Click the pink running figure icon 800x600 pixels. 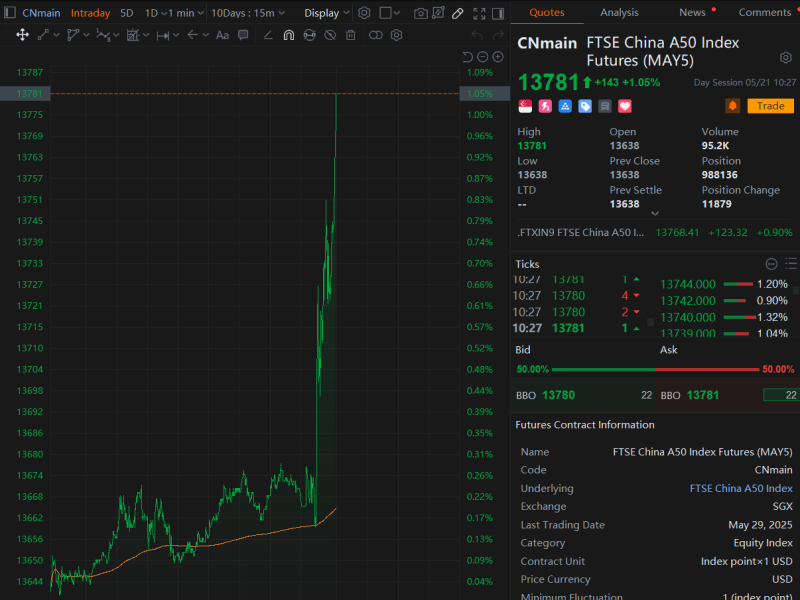coord(545,106)
